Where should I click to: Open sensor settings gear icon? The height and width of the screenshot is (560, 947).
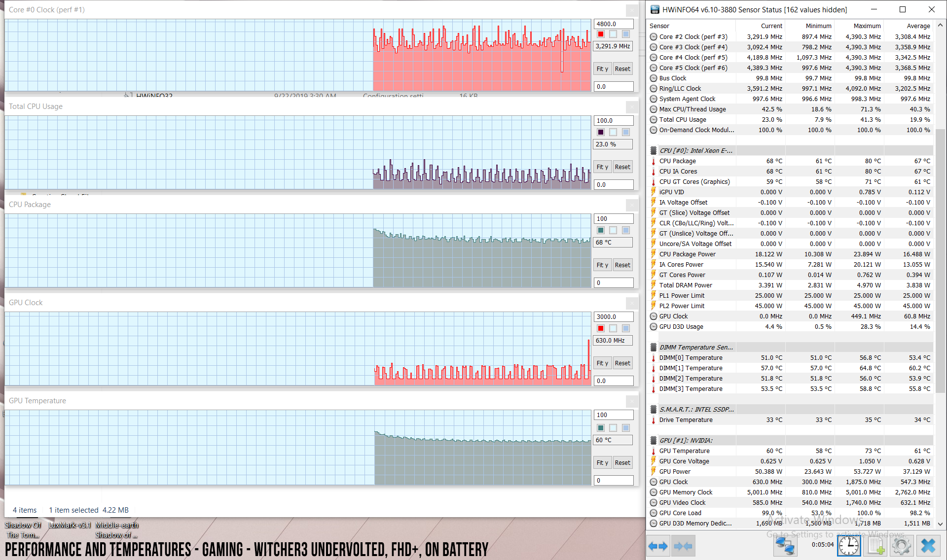tap(902, 546)
